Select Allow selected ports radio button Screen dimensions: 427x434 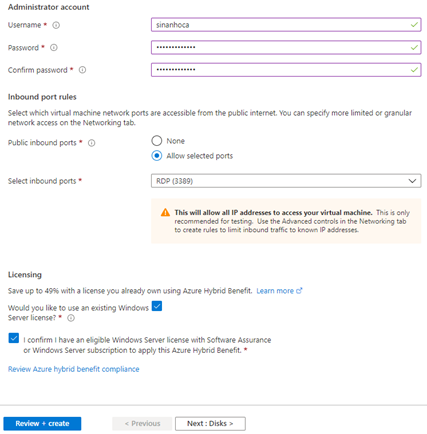(157, 156)
